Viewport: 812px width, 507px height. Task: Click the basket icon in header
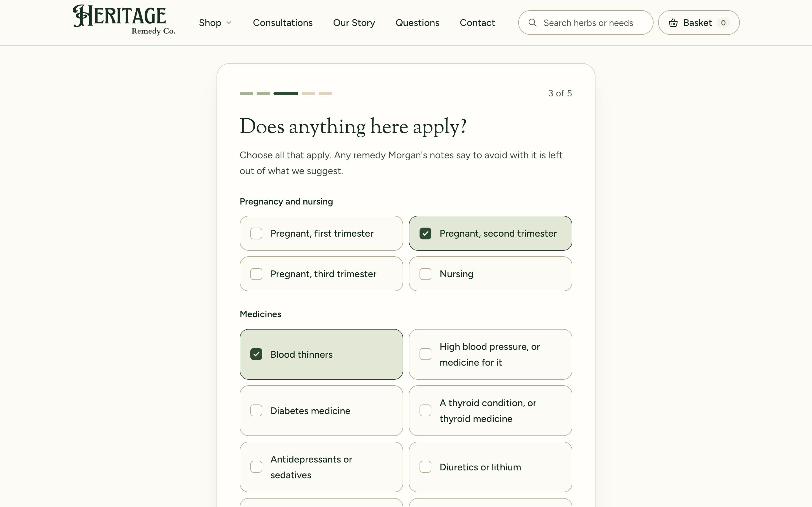point(673,23)
